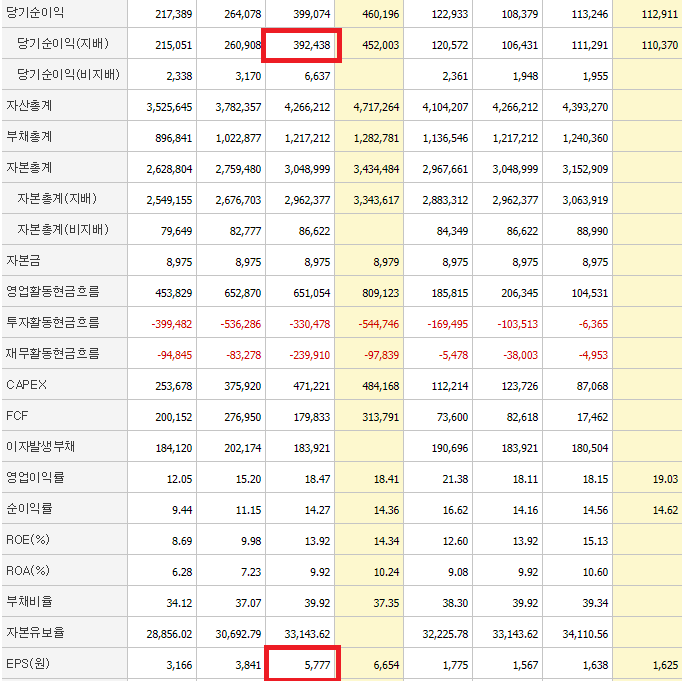
Task: Click the 3,343,617 controlling equity value
Action: coord(376,200)
